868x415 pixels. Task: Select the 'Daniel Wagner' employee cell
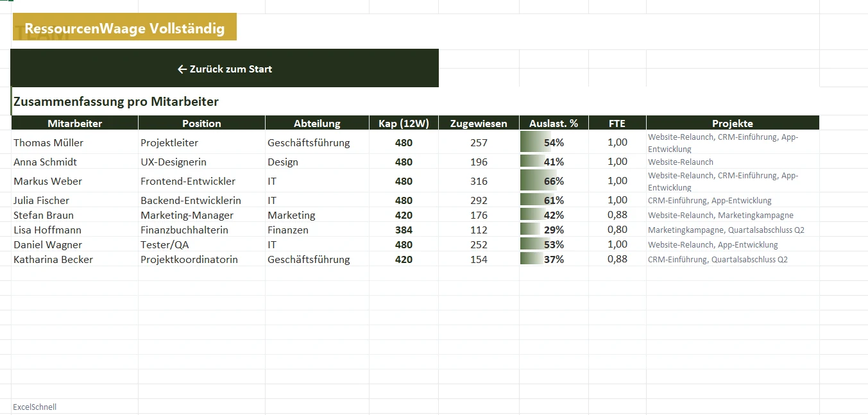[x=75, y=244]
